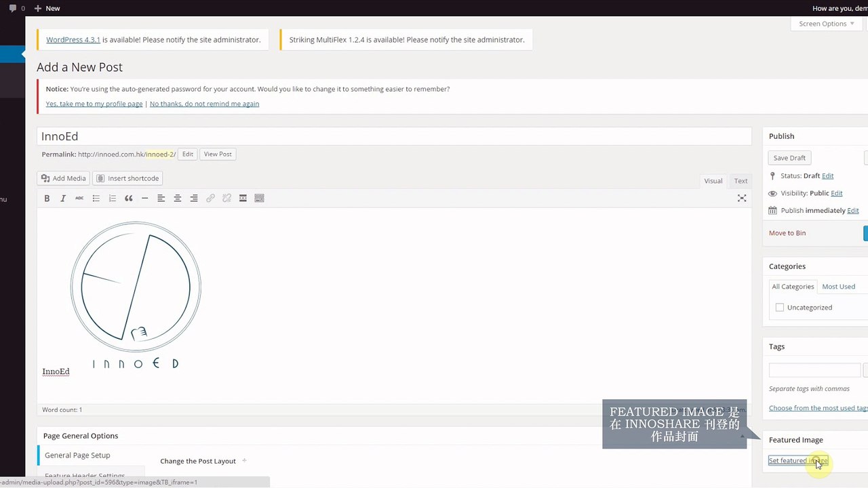Edit the post Visibility
The width and height of the screenshot is (868, 488).
click(837, 193)
